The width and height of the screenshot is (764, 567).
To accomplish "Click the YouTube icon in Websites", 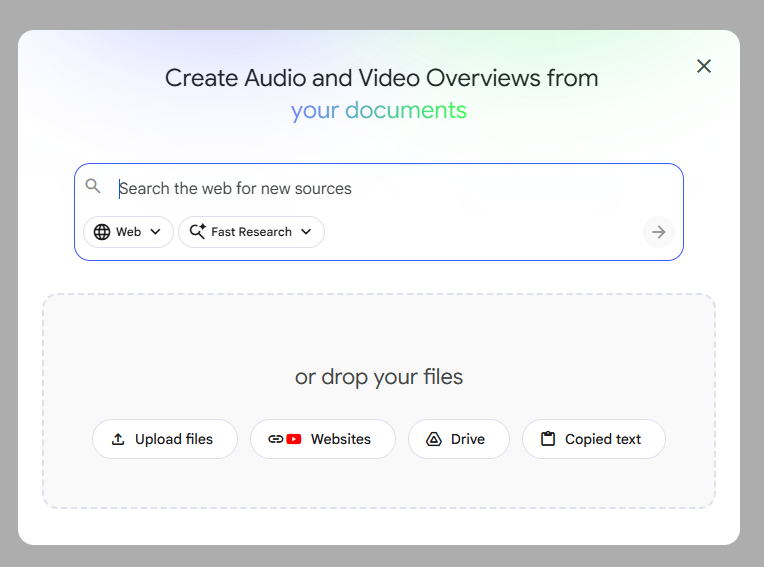I will coord(294,439).
